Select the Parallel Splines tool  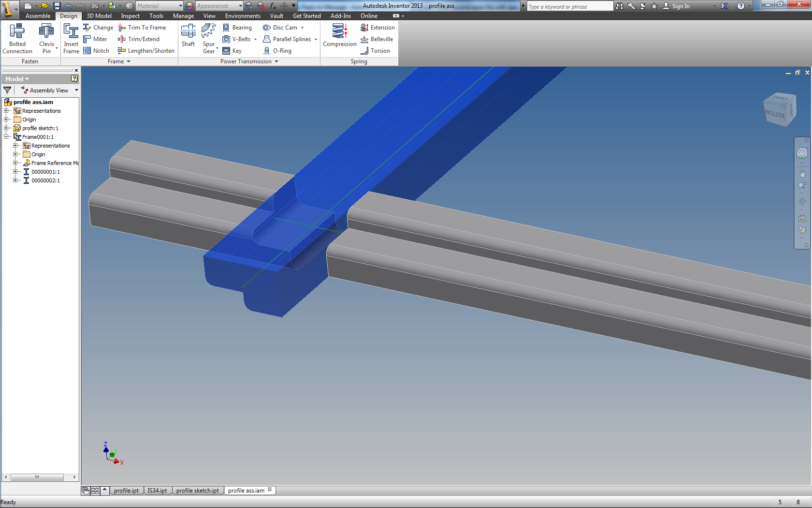[x=287, y=39]
